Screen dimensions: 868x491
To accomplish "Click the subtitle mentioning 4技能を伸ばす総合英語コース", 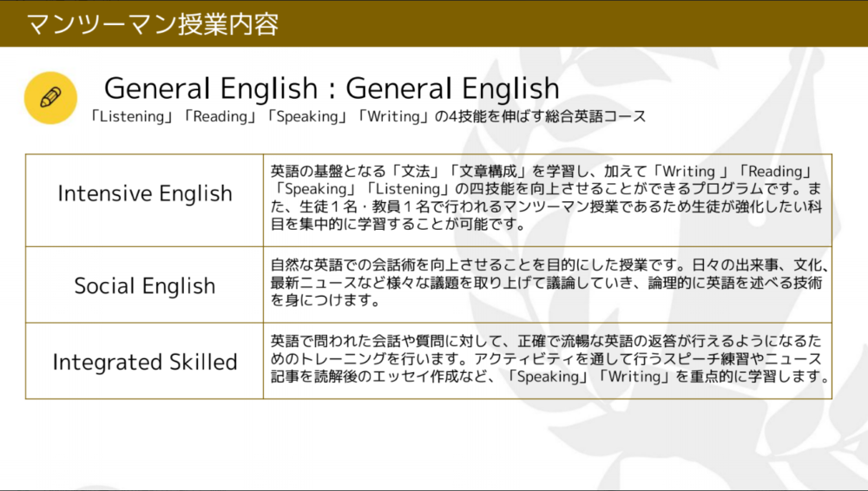I will 368,116.
